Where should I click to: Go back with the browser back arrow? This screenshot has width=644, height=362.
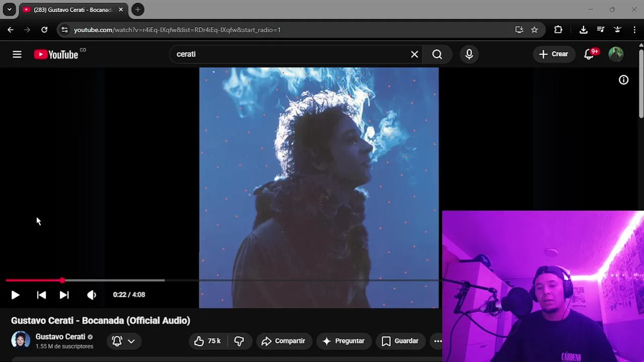coord(11,30)
